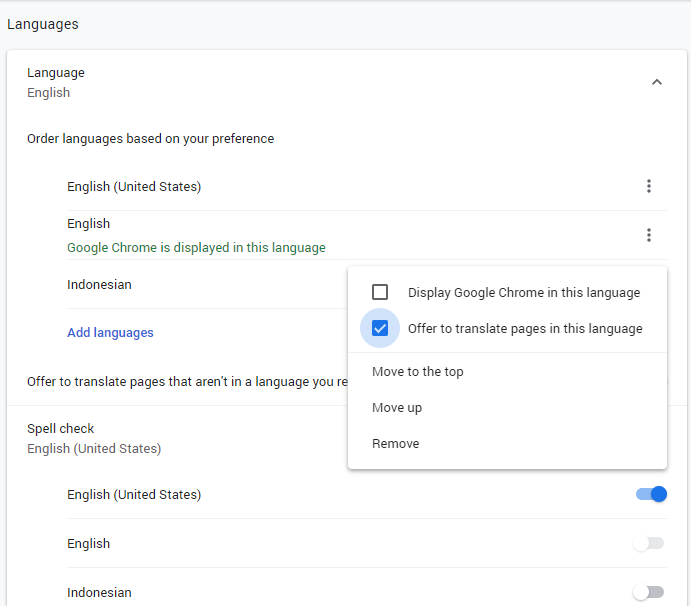Image resolution: width=691 pixels, height=606 pixels.
Task: Click Order languages based on your preference text
Action: [150, 139]
